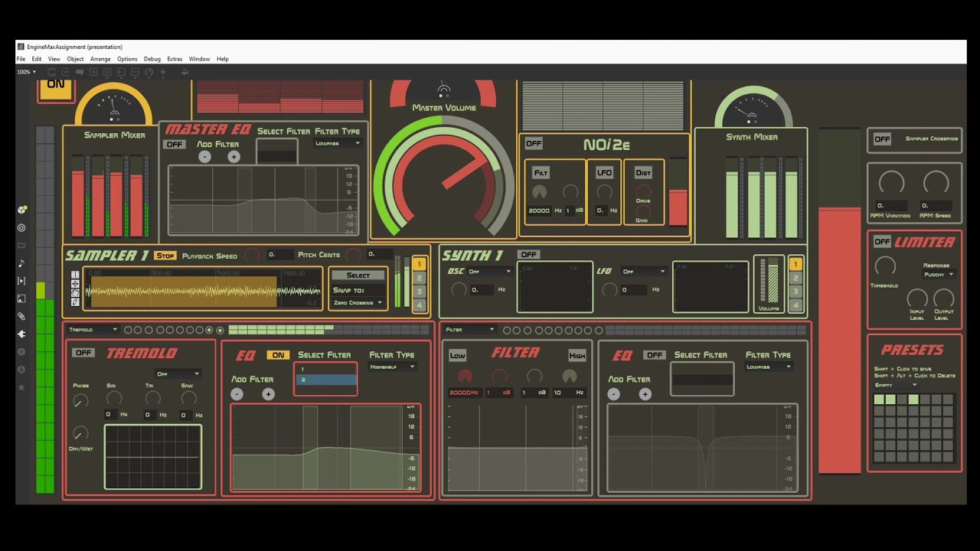Image resolution: width=980 pixels, height=551 pixels.
Task: Open the Presets Empty dropdown
Action: pyautogui.click(x=895, y=385)
